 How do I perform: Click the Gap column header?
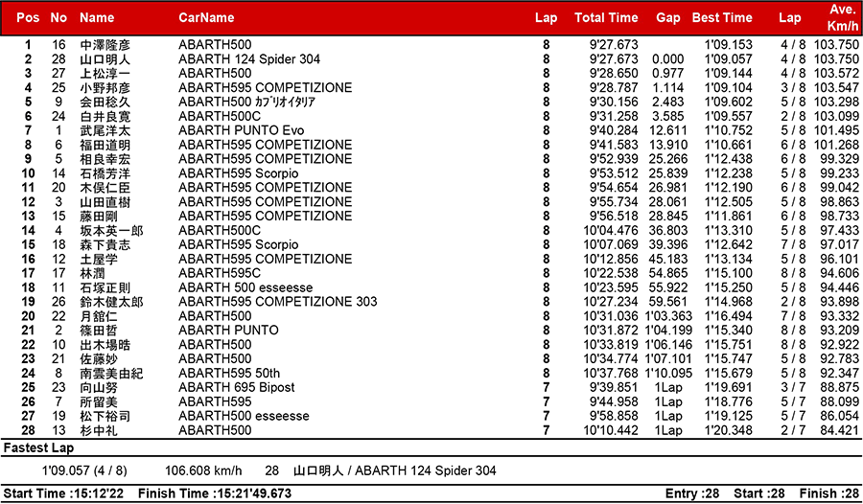coord(668,17)
